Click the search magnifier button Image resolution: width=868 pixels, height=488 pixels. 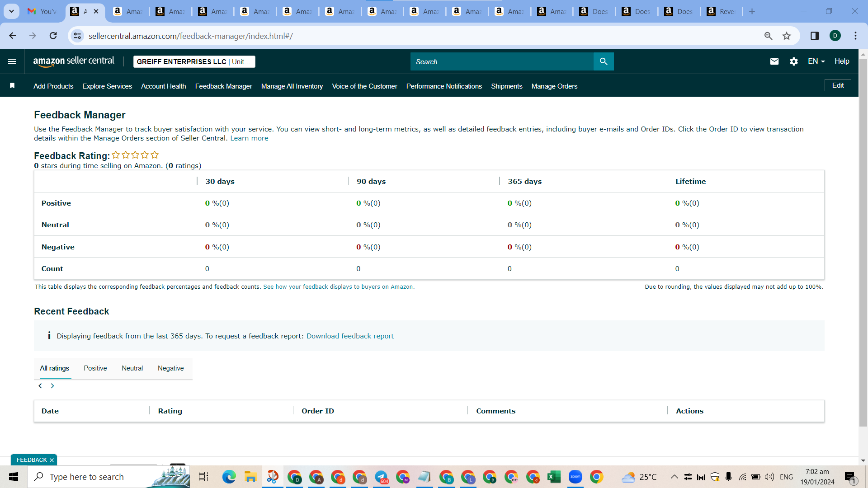click(x=604, y=61)
